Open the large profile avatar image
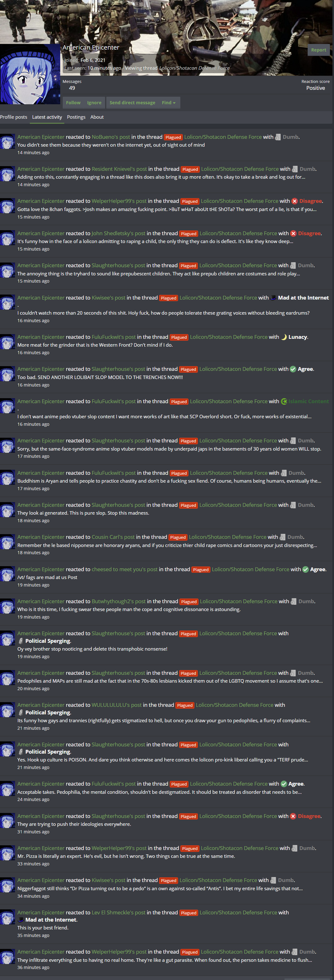This screenshot has width=334, height=980. coord(30,74)
